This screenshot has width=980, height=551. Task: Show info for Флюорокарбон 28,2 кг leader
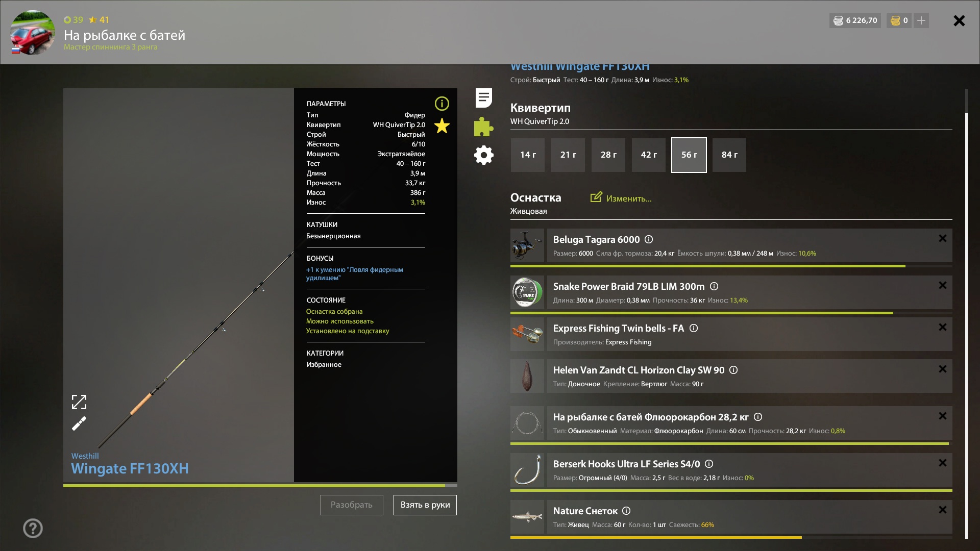click(x=758, y=417)
